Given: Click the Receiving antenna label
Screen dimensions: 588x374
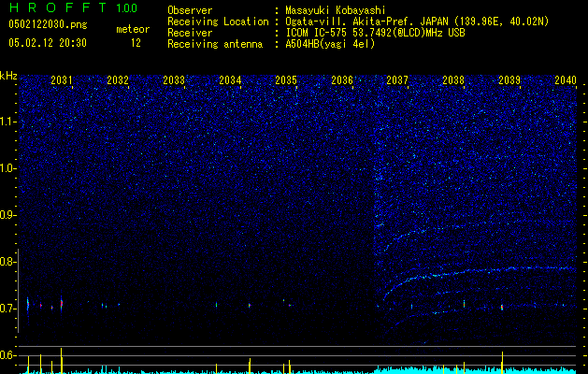Looking at the screenshot, I should [215, 44].
